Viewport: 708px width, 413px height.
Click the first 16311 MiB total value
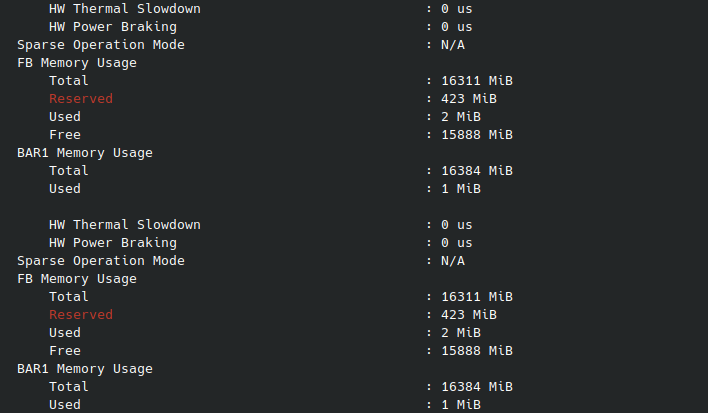(x=477, y=81)
